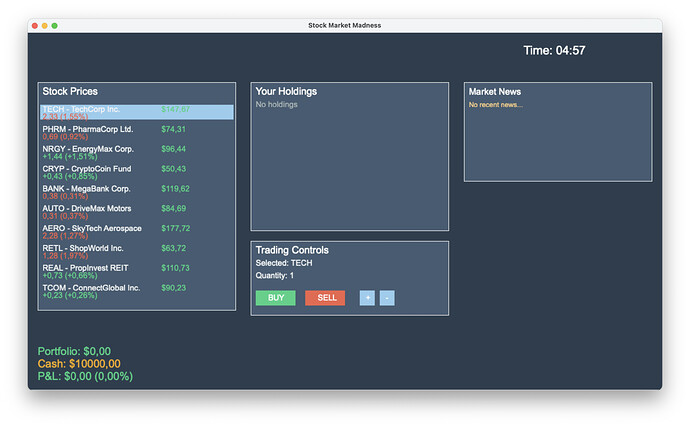690x426 pixels.
Task: Select AERO - SkyTech Aerospace stock
Action: [x=136, y=232]
